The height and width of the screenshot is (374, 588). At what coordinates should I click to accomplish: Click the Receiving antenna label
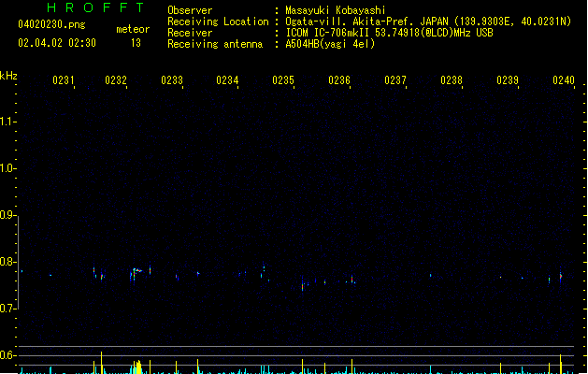point(215,44)
